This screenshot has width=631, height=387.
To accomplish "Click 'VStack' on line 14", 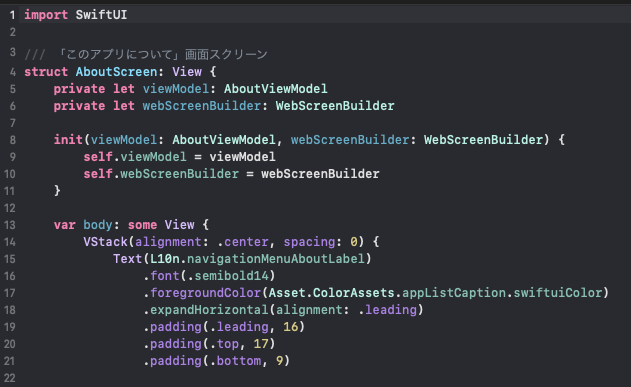I will (x=105, y=242).
